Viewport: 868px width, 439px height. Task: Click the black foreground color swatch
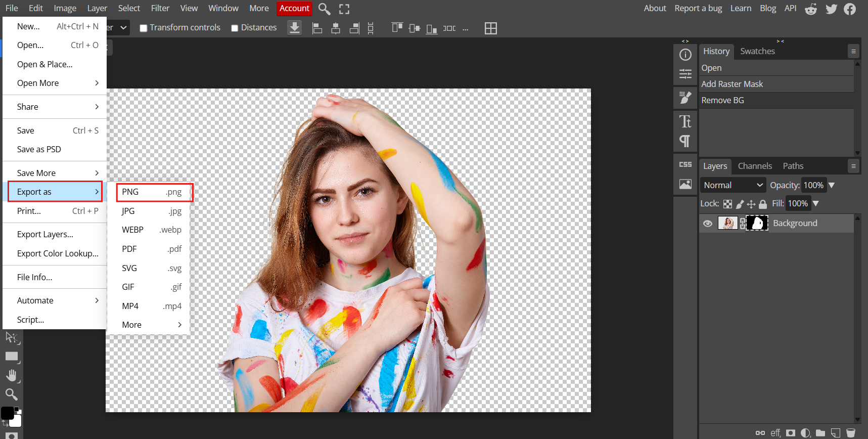(x=7, y=413)
